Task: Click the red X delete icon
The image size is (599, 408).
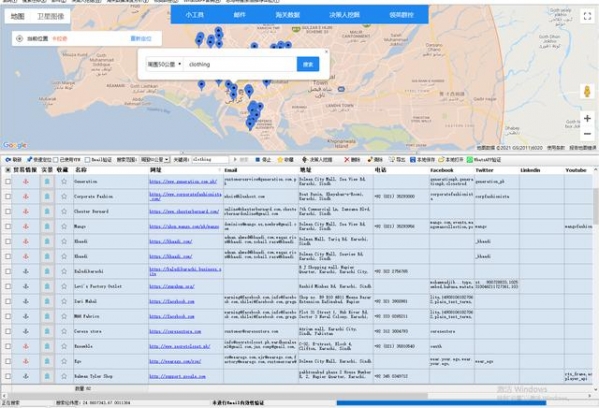Action: 346,160
